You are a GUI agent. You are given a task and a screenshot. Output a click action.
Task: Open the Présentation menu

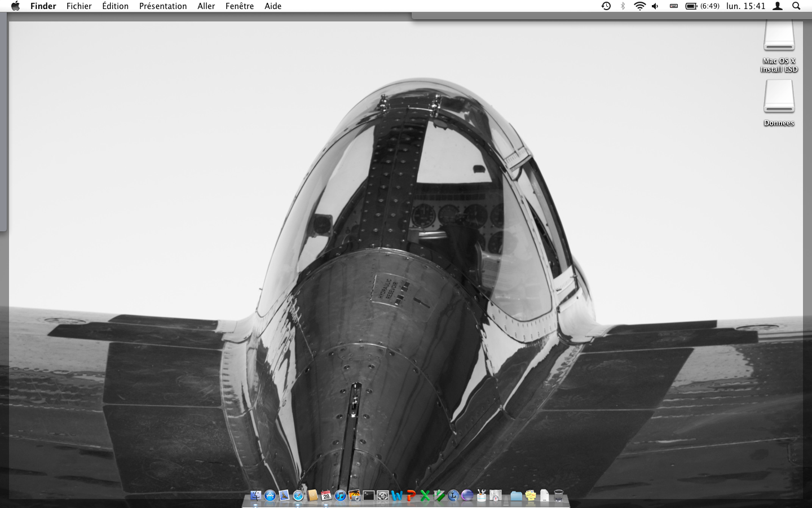[163, 6]
